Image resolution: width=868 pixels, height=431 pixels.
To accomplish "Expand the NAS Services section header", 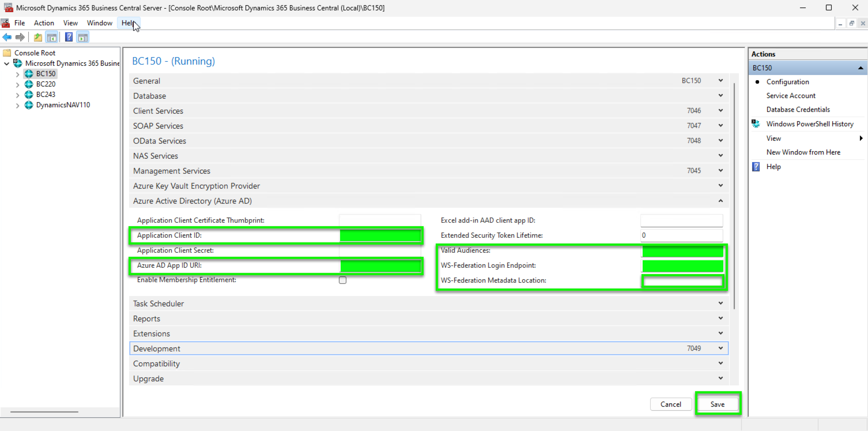I will coord(429,155).
